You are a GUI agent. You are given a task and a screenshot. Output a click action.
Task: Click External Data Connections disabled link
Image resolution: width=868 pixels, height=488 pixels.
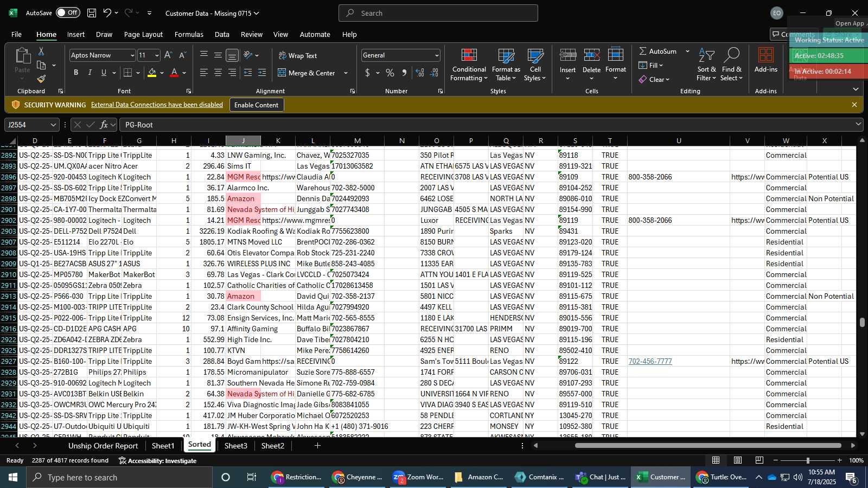(x=157, y=105)
